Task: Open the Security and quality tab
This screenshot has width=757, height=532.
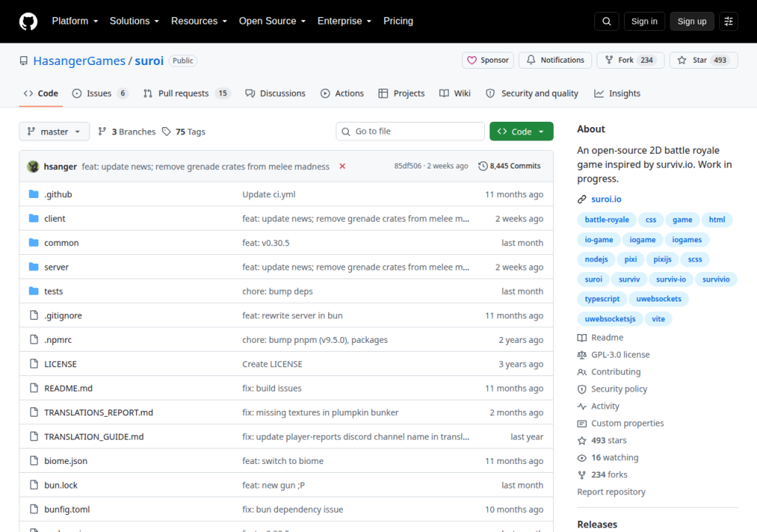Action: (532, 94)
